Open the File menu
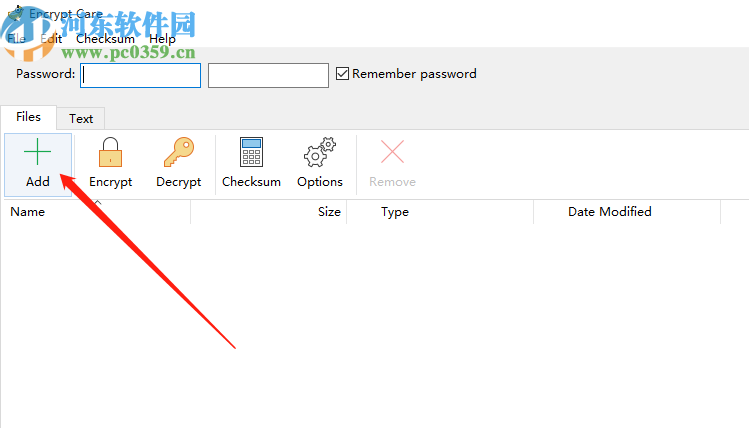 click(17, 39)
